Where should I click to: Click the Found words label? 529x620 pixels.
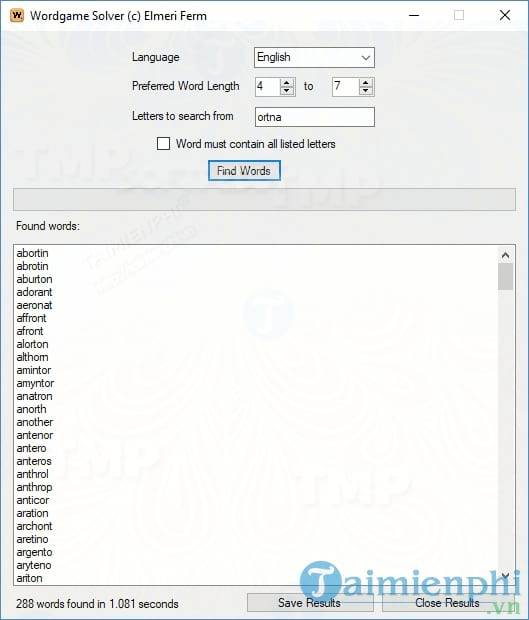pos(48,226)
